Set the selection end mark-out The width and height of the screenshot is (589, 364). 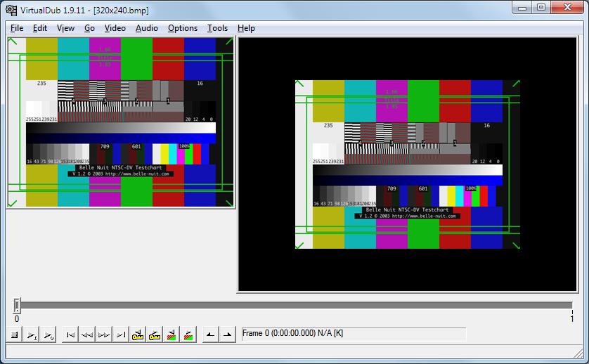coord(227,334)
